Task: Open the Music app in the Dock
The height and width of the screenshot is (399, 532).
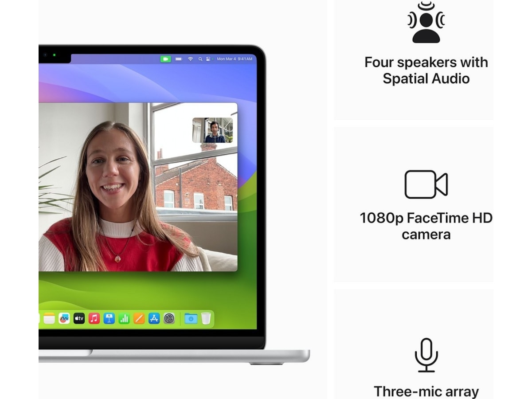Action: (x=94, y=318)
